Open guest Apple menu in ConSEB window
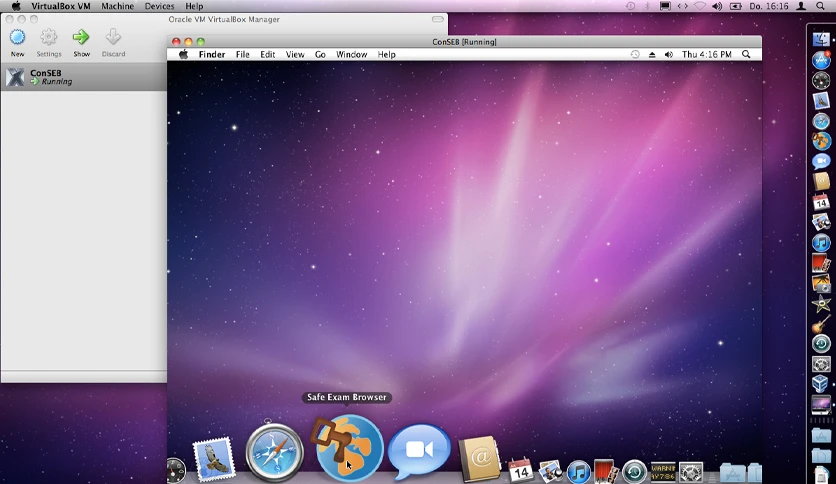Screen dimensions: 836x484 coord(183,54)
